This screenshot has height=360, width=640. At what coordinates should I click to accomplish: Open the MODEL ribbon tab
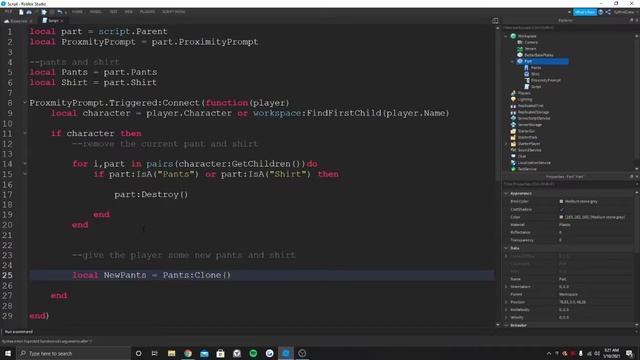(96, 12)
